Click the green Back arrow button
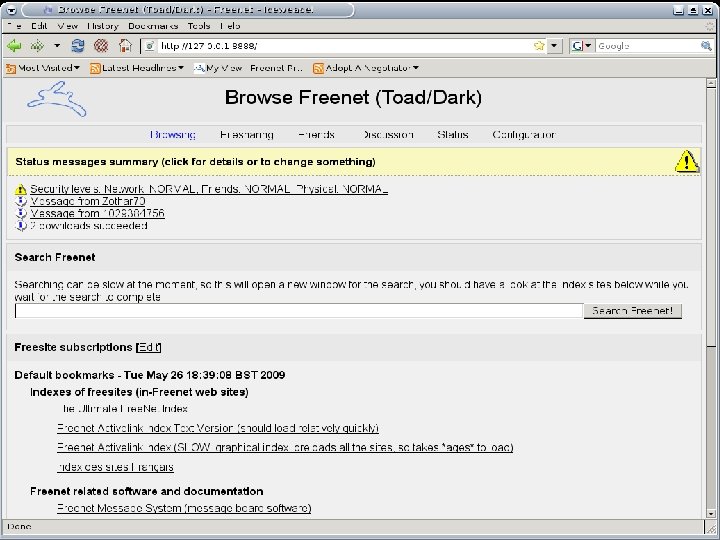720x540 pixels. (15, 45)
